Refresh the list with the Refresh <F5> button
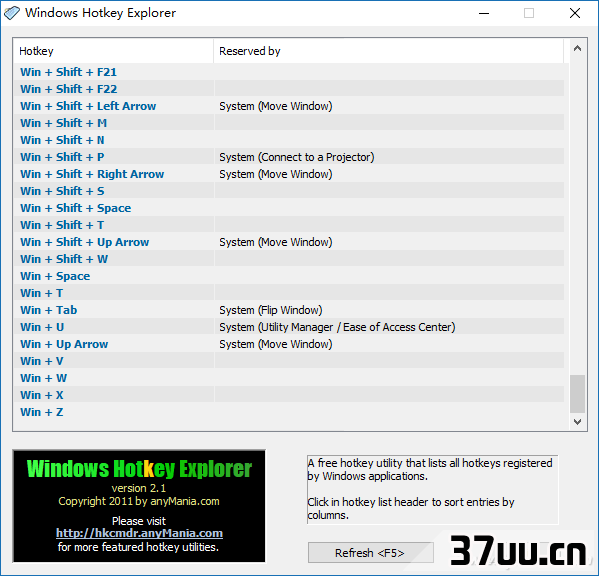This screenshot has width=599, height=576. (x=370, y=553)
